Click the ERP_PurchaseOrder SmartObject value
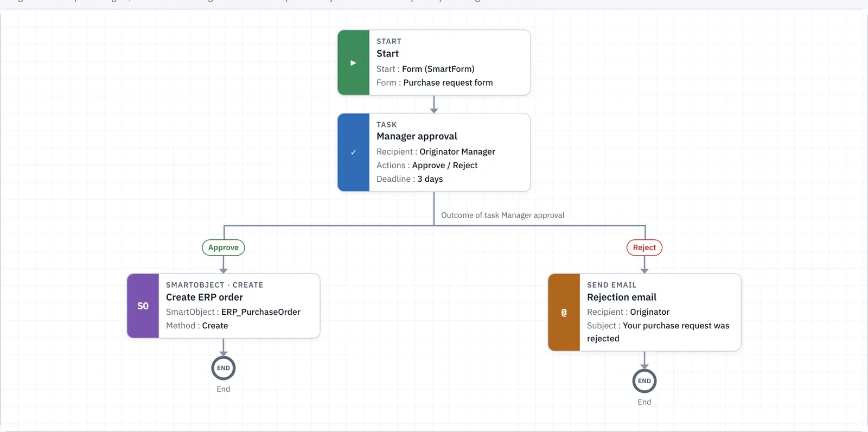 click(261, 312)
